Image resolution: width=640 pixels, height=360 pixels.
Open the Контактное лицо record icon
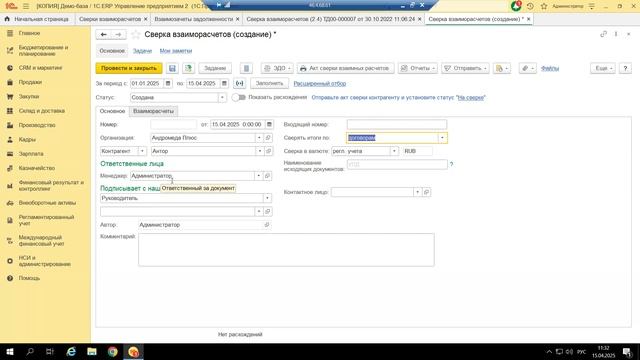[427, 192]
